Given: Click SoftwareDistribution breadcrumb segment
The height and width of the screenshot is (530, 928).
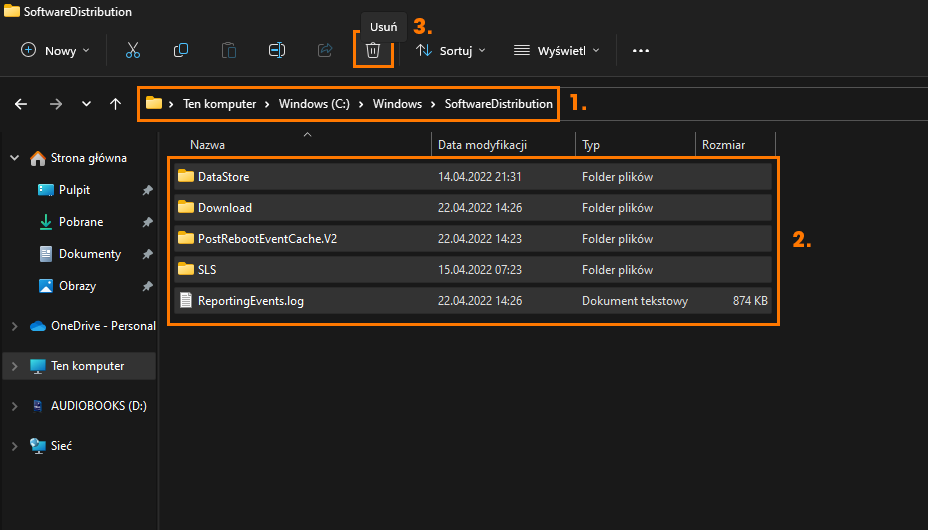Looking at the screenshot, I should [x=499, y=104].
